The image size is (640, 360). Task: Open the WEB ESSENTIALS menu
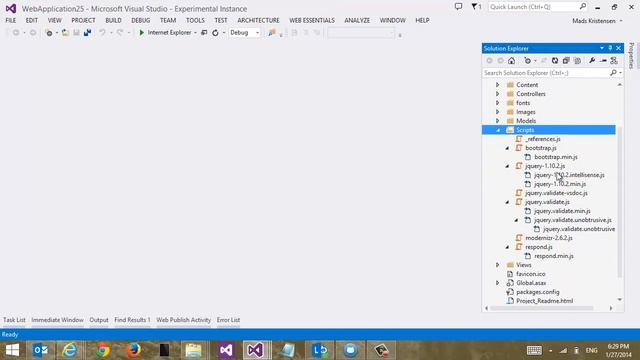point(312,20)
